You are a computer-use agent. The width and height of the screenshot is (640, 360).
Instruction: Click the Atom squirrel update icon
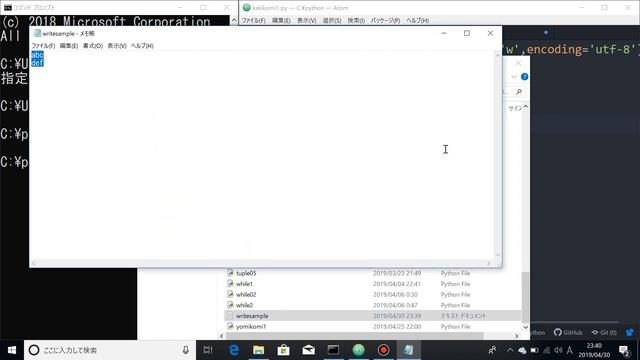click(630, 332)
